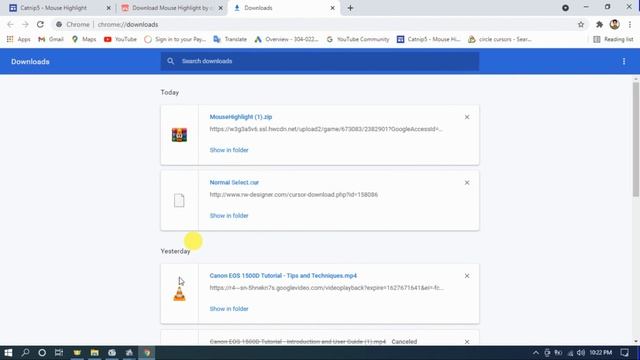Open the MouseHighlight (1).zip file link
This screenshot has height=360, width=640.
(241, 117)
